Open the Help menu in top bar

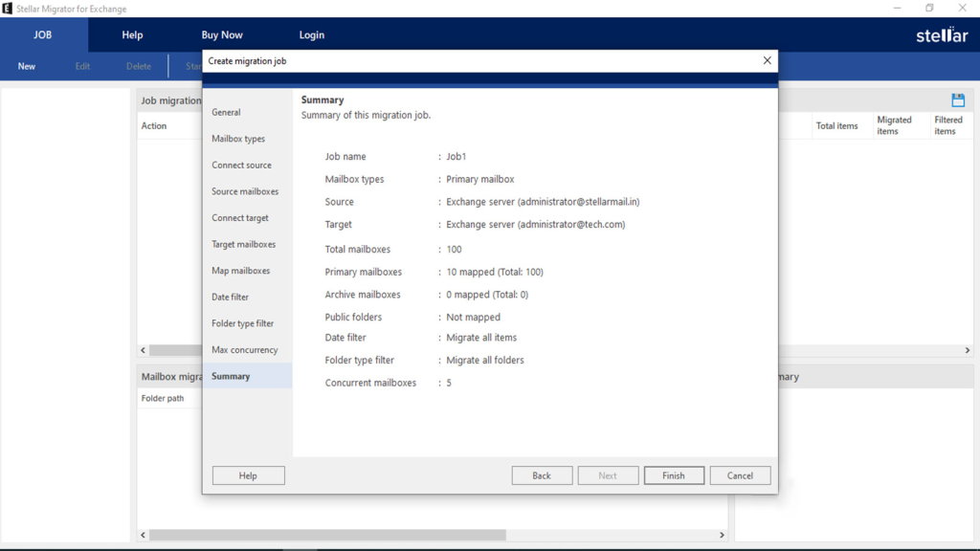(x=132, y=35)
